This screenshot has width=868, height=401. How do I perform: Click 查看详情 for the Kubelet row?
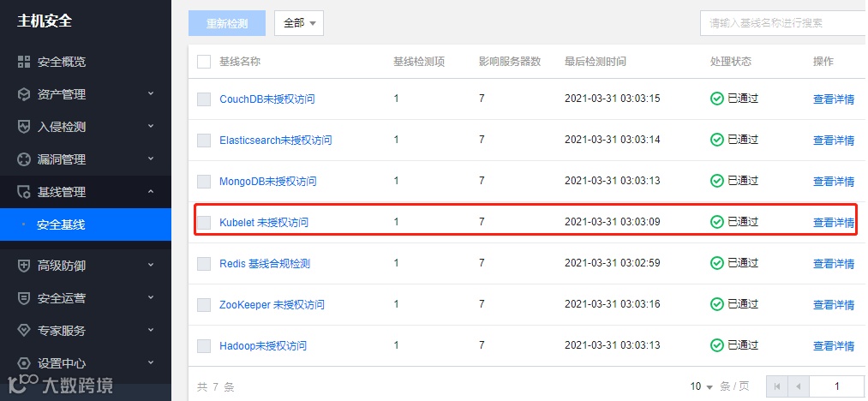[x=834, y=223]
